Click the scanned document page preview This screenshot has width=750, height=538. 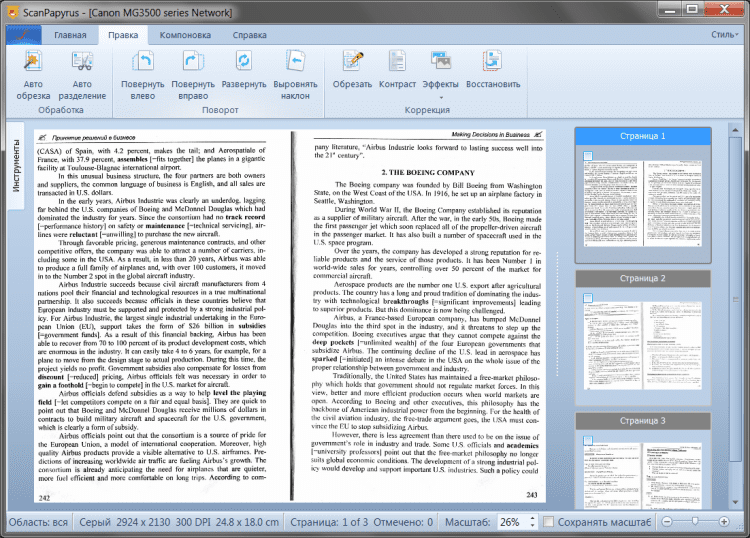pyautogui.click(x=290, y=316)
